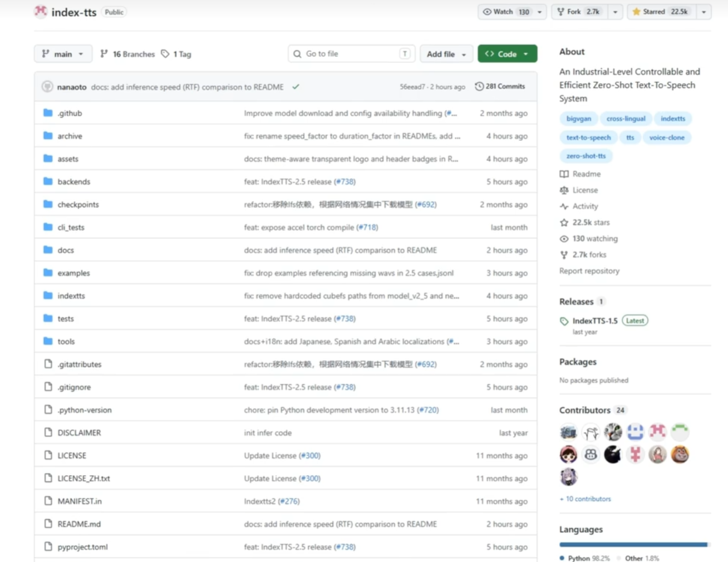The width and height of the screenshot is (728, 562).
Task: Expand the Fork options dropdown arrow
Action: pos(615,12)
